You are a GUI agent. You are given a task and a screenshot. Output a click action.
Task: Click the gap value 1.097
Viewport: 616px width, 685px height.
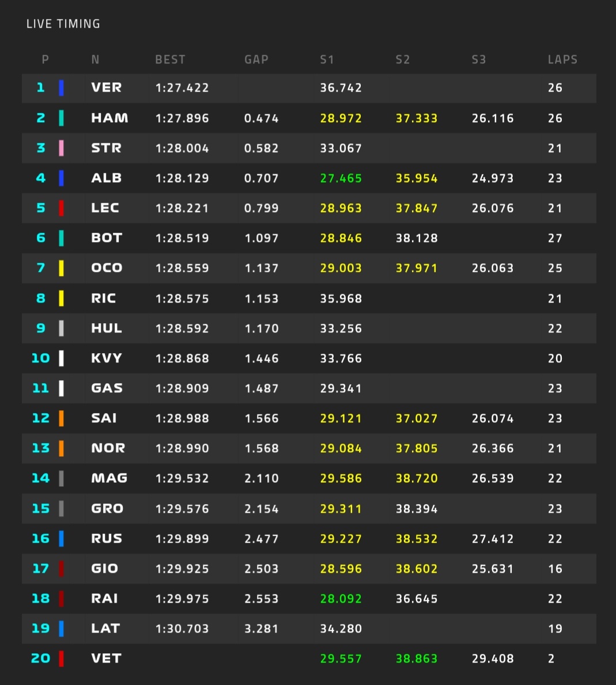(261, 238)
